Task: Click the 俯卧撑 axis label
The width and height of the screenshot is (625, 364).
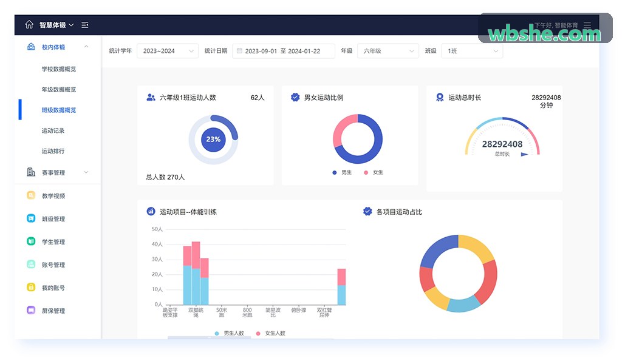Action: click(299, 310)
